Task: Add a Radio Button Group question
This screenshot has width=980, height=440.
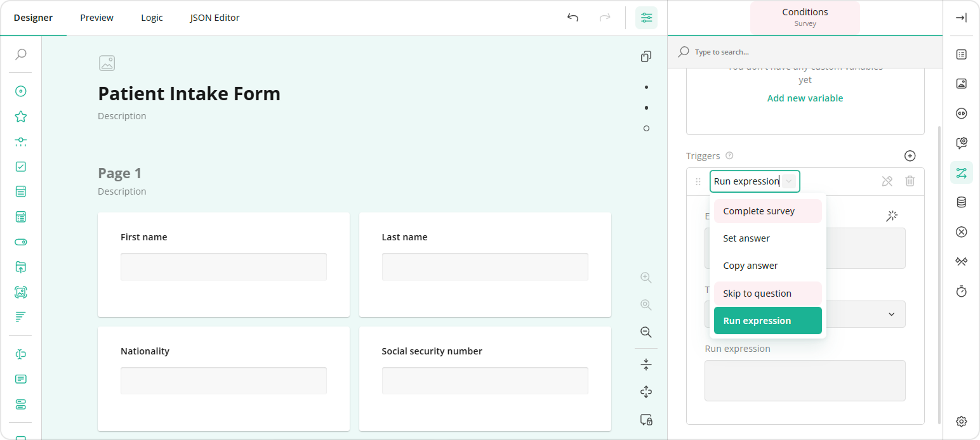Action: point(20,91)
